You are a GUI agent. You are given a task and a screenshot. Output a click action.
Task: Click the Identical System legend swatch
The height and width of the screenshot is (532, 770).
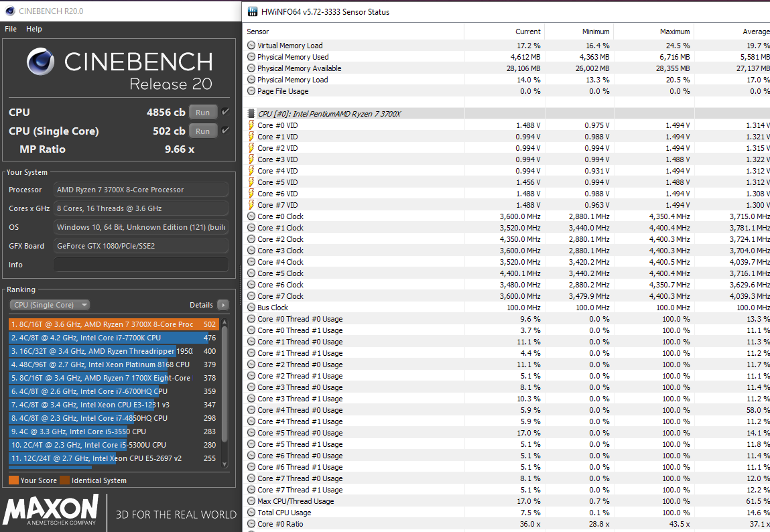[x=65, y=480]
